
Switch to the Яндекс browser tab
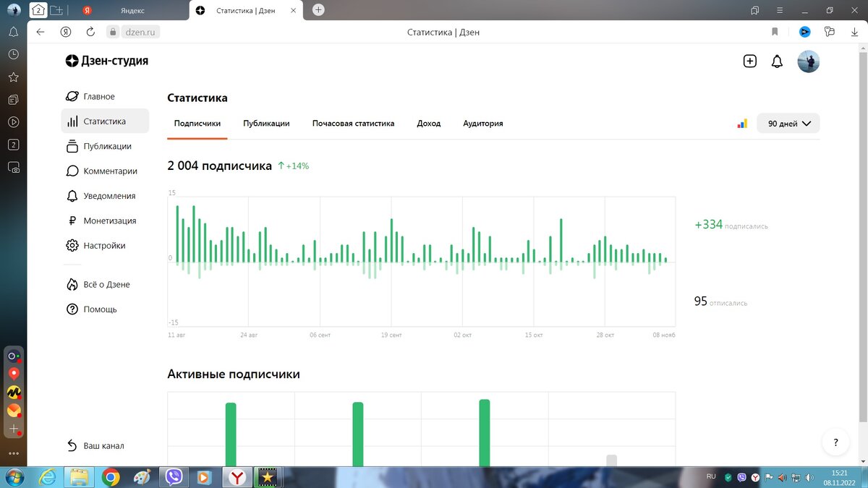tap(132, 11)
